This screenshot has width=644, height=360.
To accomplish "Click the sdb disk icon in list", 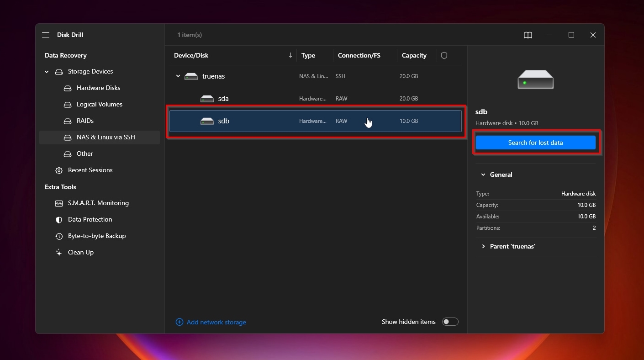I will 207,121.
